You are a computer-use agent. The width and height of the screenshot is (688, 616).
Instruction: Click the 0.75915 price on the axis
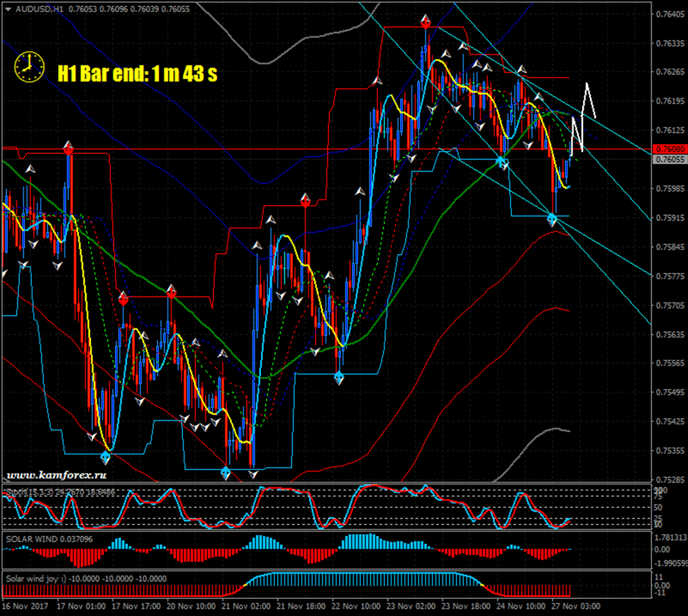pos(670,218)
